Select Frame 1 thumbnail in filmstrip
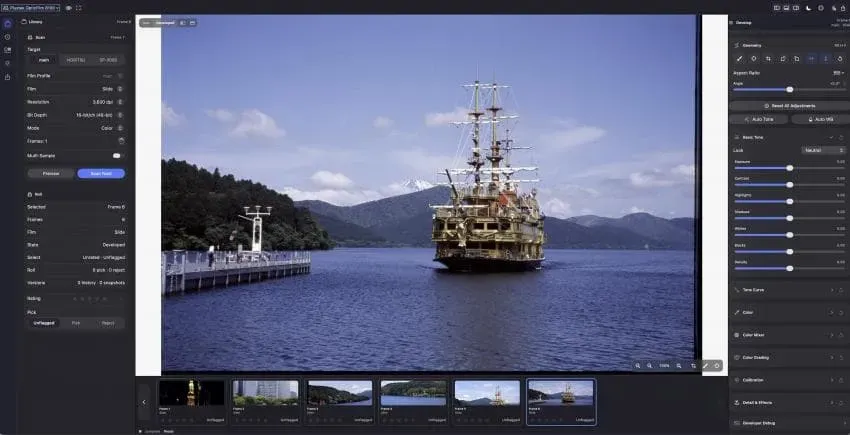The image size is (850, 435). 191,401
